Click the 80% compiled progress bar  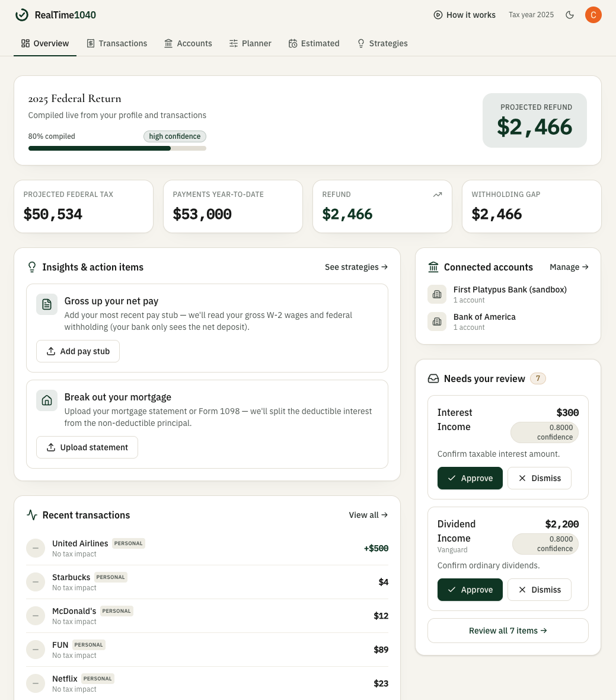tap(117, 148)
